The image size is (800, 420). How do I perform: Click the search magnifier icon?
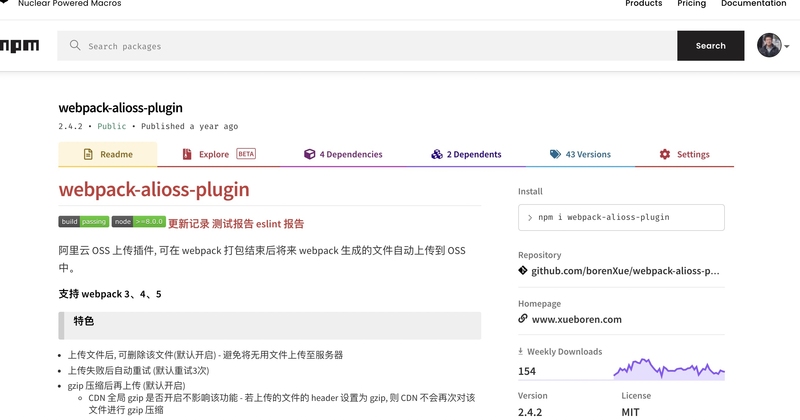[x=75, y=45]
